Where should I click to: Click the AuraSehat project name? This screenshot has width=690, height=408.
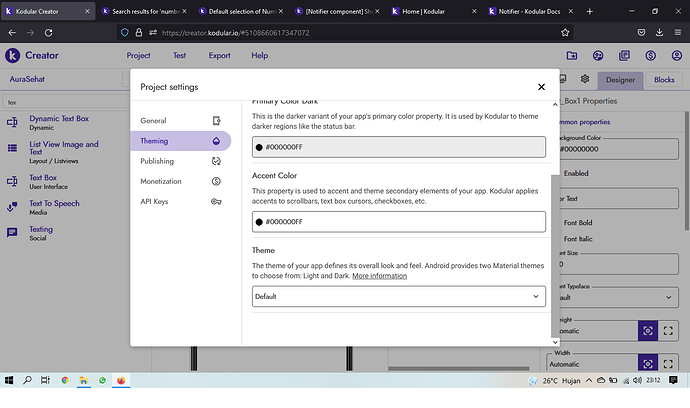(x=27, y=79)
